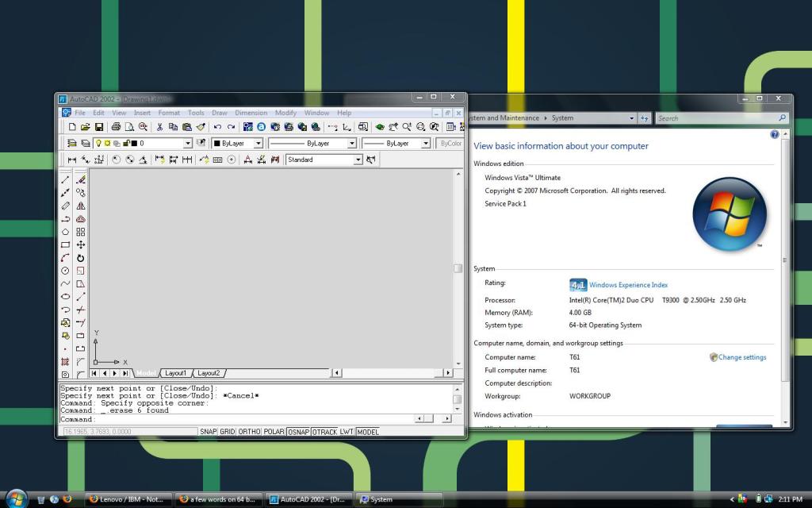
Task: Open the linetype ByLayer dropdown
Action: pos(351,143)
